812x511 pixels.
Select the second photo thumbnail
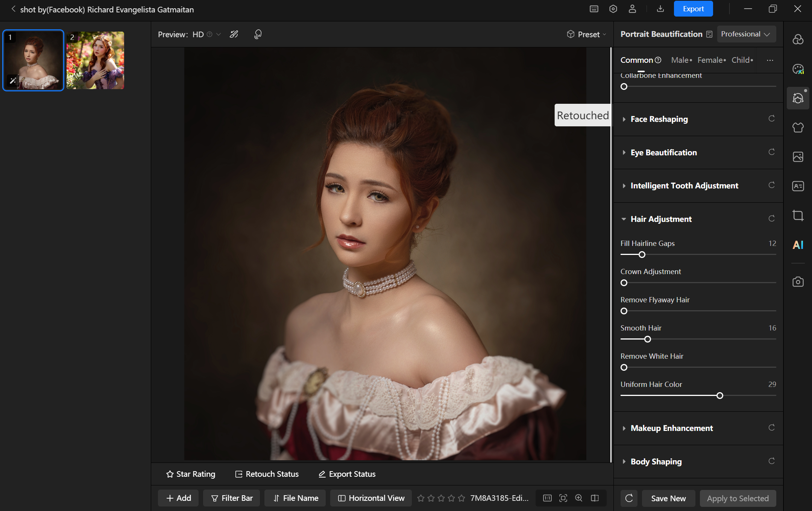click(x=95, y=60)
